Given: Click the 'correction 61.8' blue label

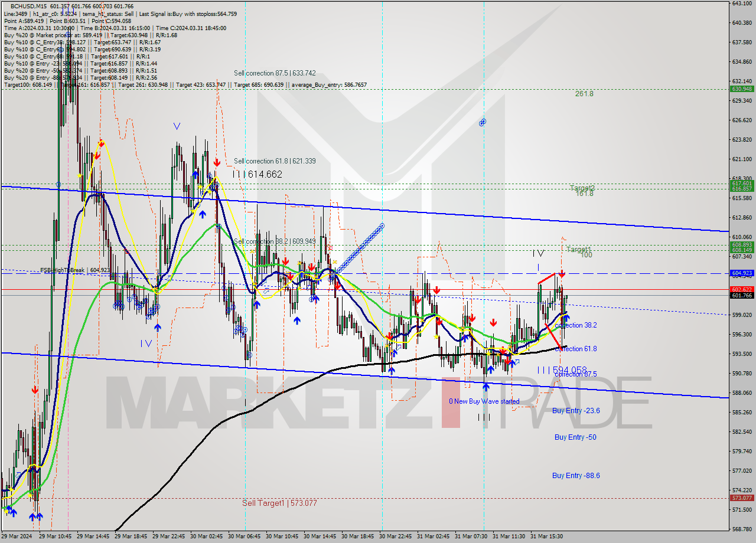Looking at the screenshot, I should tap(576, 349).
